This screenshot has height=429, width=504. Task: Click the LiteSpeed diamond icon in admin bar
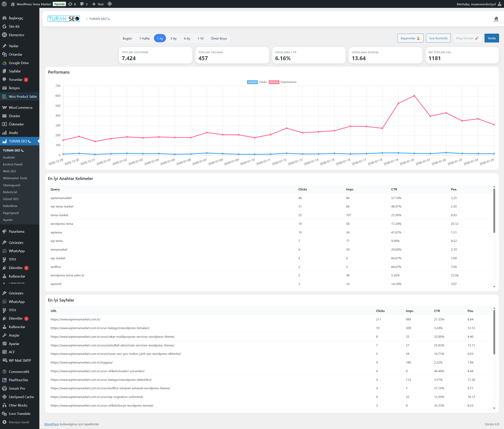[x=110, y=4]
